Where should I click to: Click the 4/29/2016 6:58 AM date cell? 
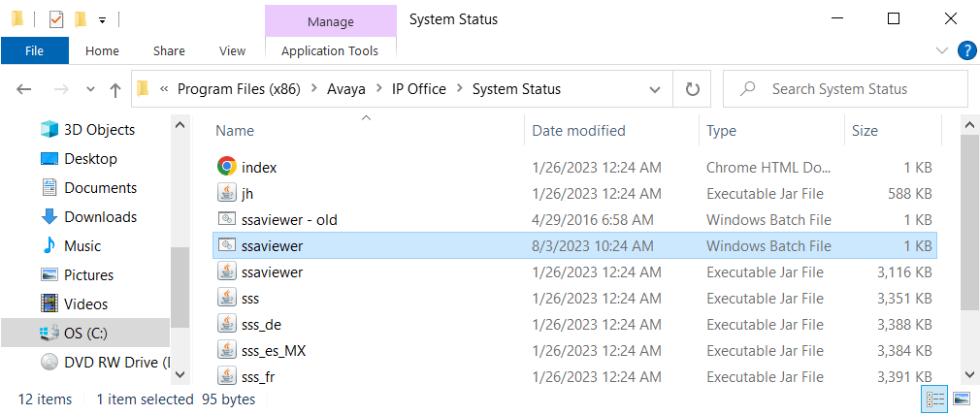point(593,219)
